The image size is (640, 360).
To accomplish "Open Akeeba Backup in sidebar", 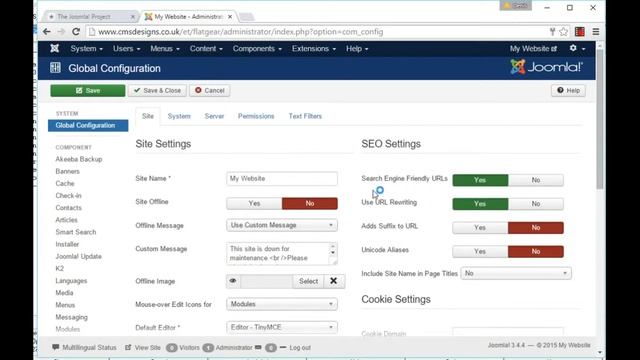I will (79, 159).
